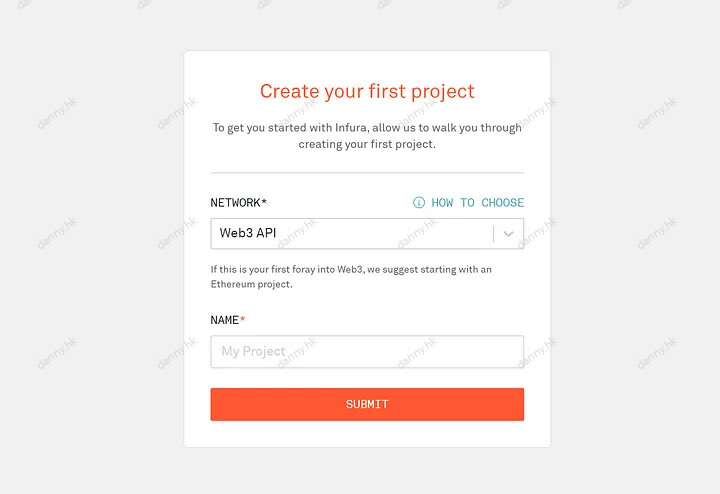Open the HOW TO CHOOSE help link

coord(478,202)
